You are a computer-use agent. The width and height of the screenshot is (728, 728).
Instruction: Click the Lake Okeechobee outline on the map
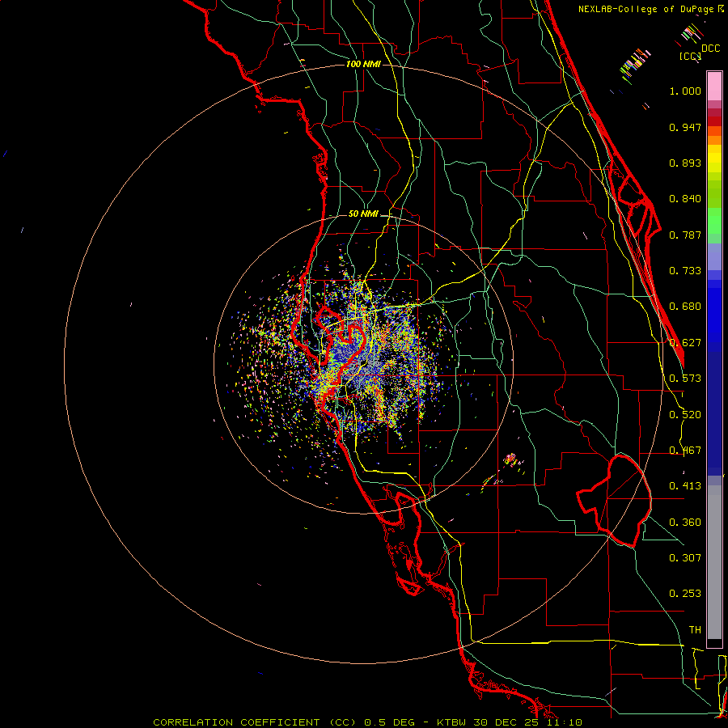click(x=616, y=501)
